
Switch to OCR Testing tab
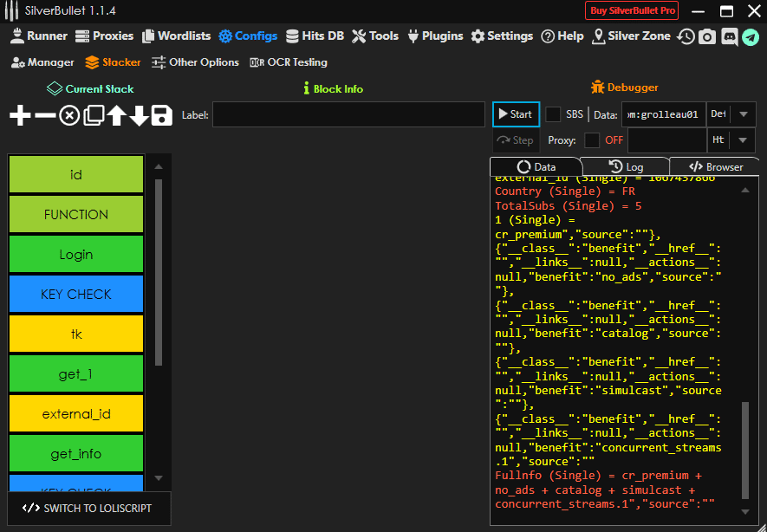pos(289,62)
